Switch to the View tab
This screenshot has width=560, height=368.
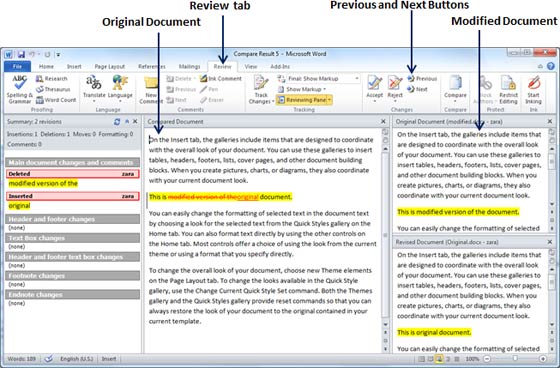[x=251, y=66]
